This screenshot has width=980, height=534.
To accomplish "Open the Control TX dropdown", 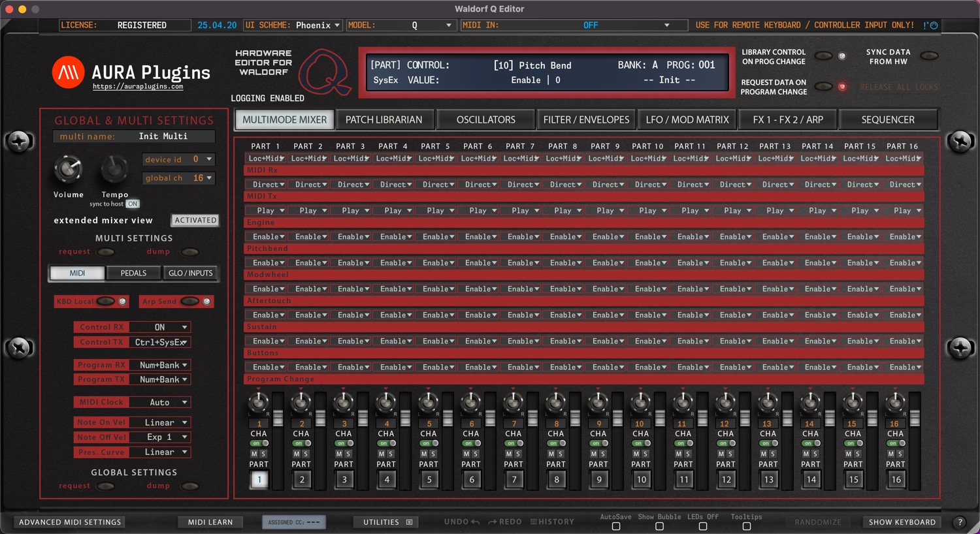I will click(x=159, y=342).
